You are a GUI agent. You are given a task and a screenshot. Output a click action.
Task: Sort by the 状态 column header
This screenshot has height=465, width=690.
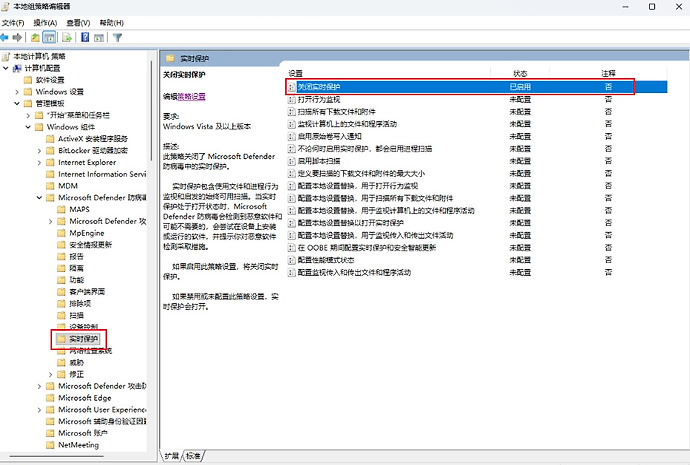[520, 73]
